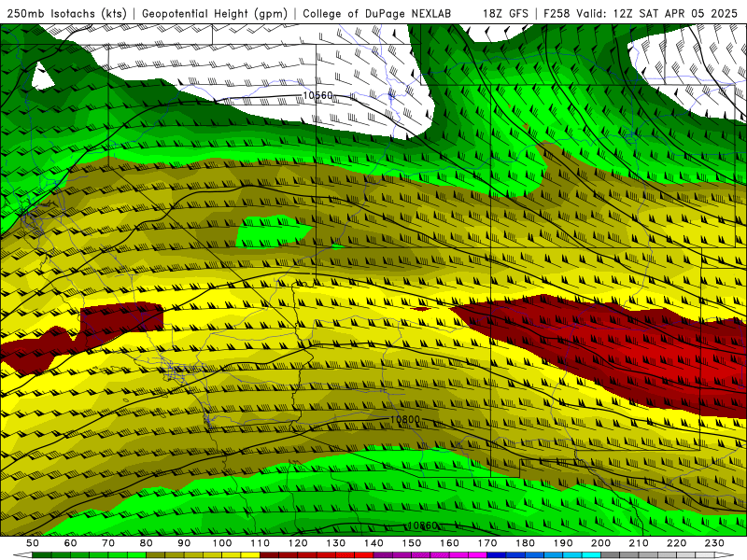Click the 220 value on the color scale

pyautogui.click(x=676, y=543)
